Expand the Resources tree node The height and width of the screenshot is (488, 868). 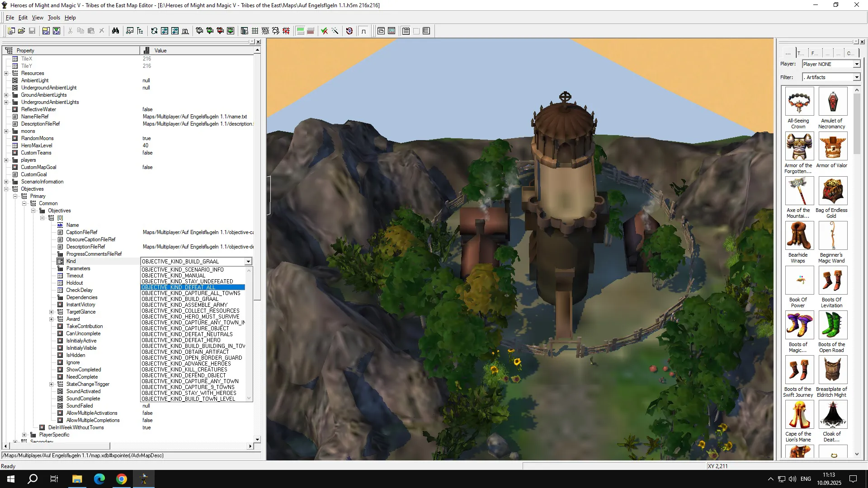pyautogui.click(x=6, y=73)
